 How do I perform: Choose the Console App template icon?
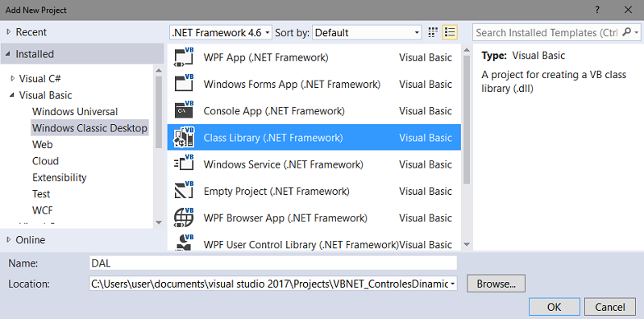tap(184, 111)
